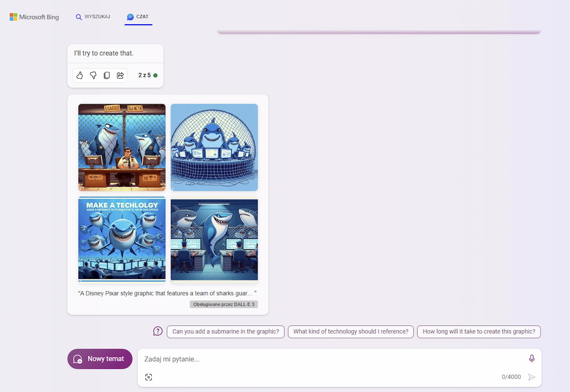Click the thumbs down dislike icon
Screen dimensions: 570x392
click(93, 76)
